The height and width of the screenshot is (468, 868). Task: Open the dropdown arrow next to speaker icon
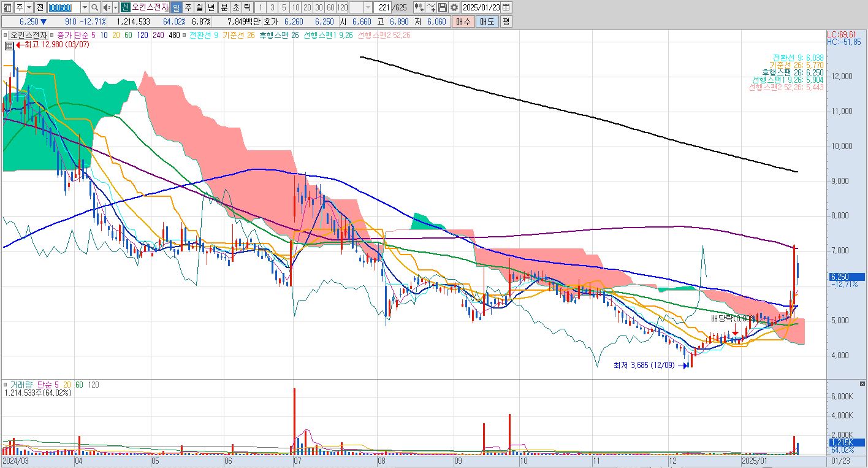click(x=115, y=7)
